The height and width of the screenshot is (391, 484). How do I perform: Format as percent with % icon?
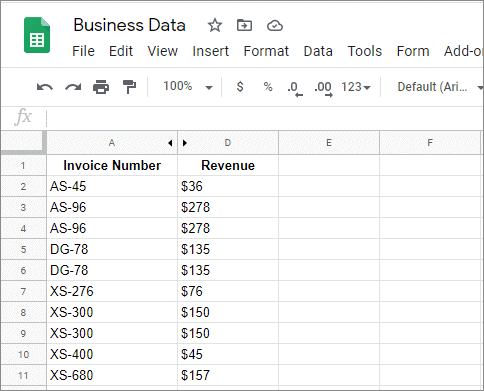tap(268, 87)
